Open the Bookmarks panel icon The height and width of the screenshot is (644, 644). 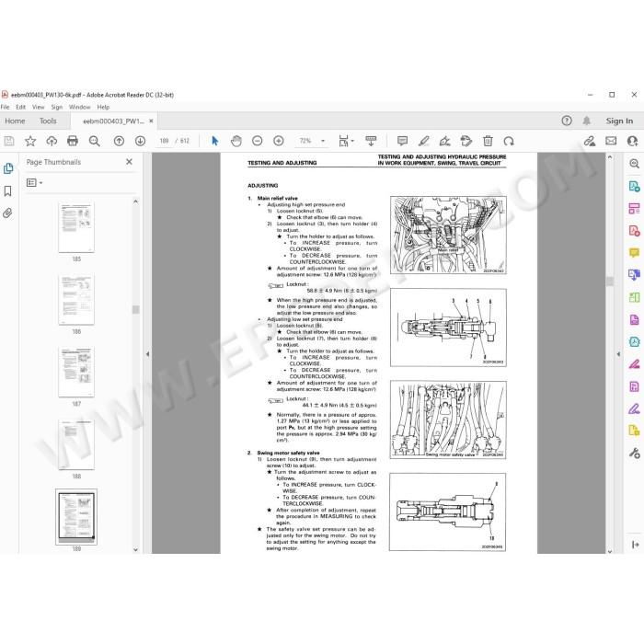click(x=7, y=191)
